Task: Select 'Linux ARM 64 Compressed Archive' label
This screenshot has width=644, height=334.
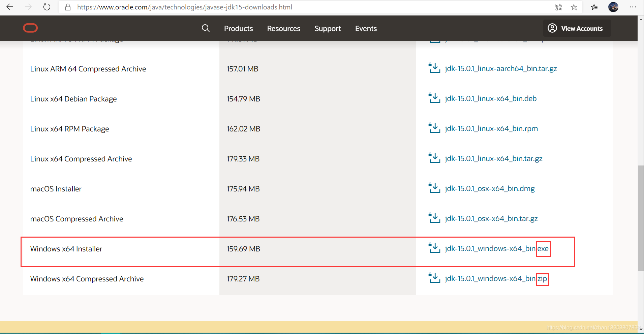Action: [88, 69]
